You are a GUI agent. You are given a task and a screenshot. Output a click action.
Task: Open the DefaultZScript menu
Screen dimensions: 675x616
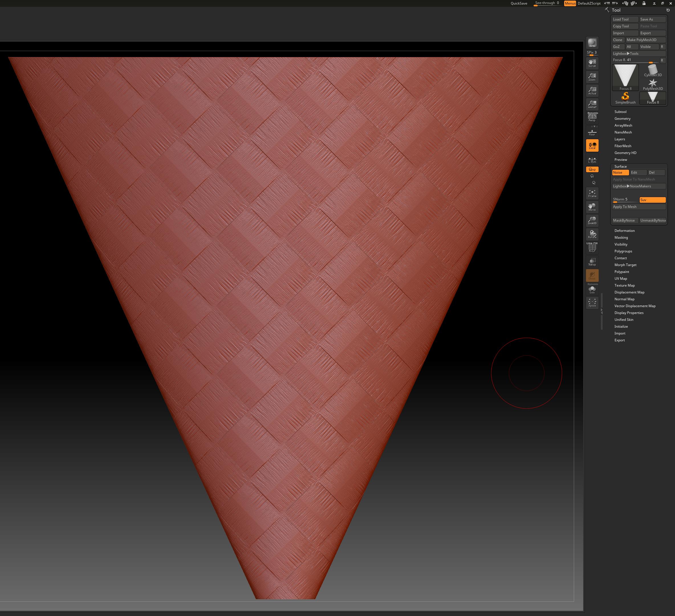589,3
